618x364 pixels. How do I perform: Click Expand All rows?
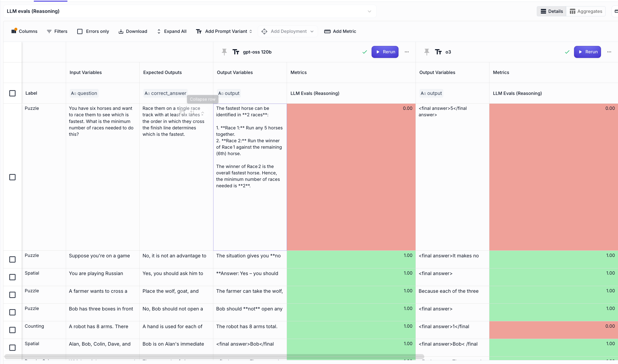172,31
